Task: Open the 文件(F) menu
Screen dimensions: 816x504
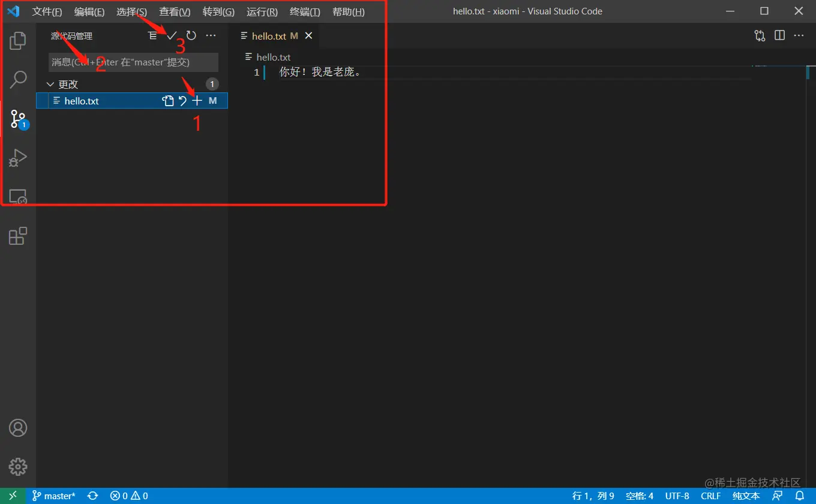Action: pos(47,12)
